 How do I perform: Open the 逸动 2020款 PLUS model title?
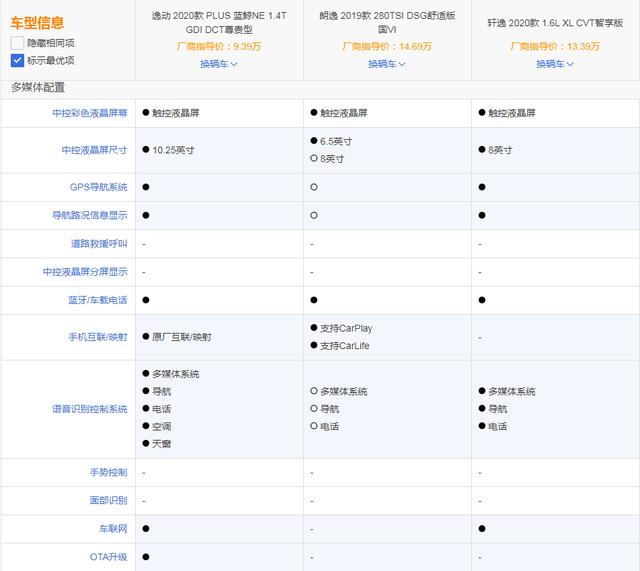coord(219,22)
